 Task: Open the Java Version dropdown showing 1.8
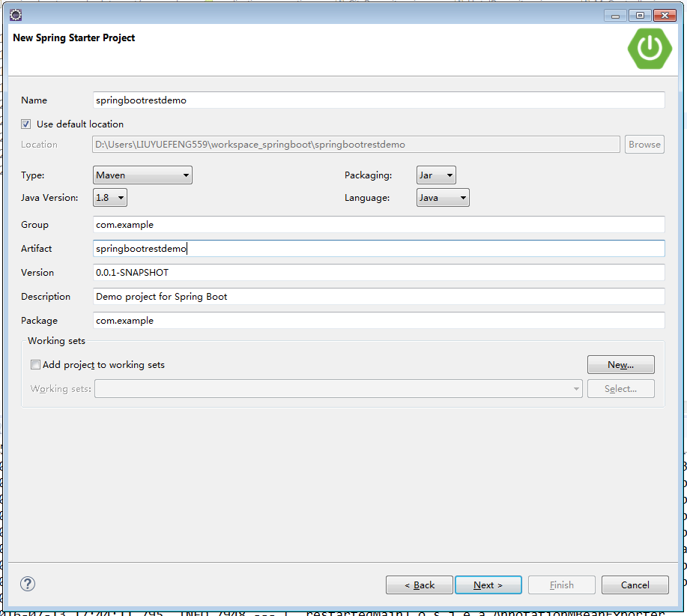point(110,198)
